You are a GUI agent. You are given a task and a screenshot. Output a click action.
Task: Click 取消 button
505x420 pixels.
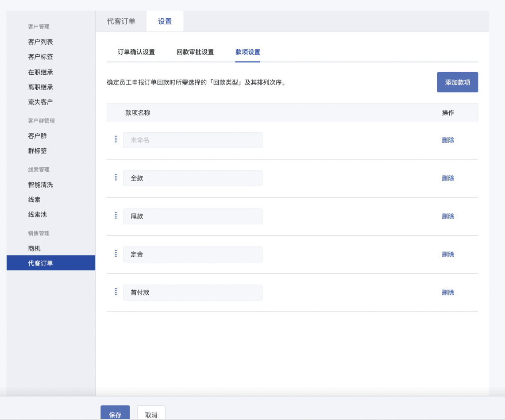coord(151,412)
